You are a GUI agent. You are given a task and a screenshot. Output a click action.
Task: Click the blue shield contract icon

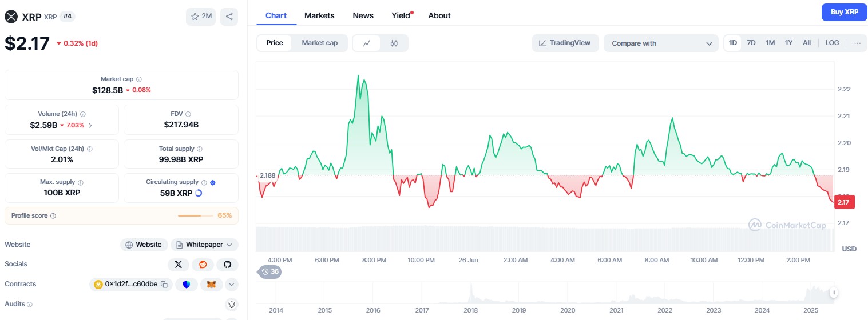point(187,284)
